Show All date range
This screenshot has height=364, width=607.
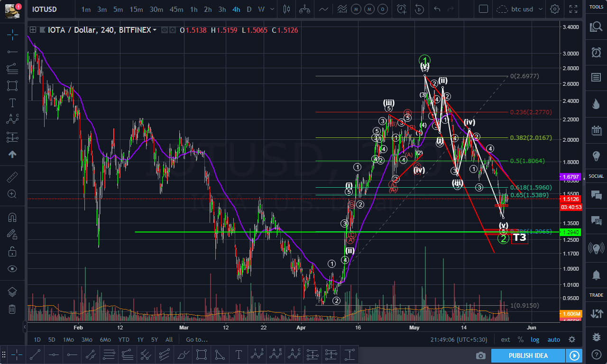click(x=169, y=339)
